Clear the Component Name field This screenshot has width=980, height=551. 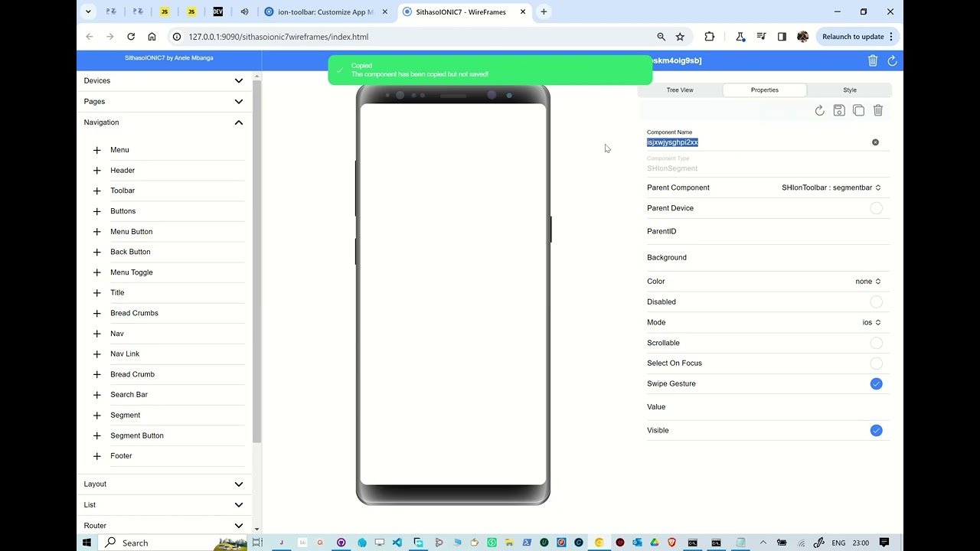coord(875,142)
